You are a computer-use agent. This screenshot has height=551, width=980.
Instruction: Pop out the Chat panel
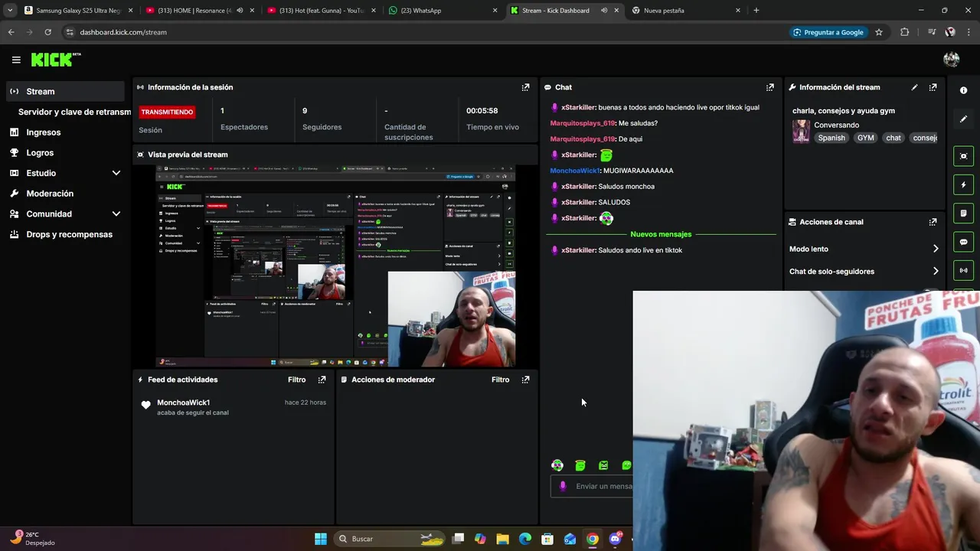tap(770, 87)
